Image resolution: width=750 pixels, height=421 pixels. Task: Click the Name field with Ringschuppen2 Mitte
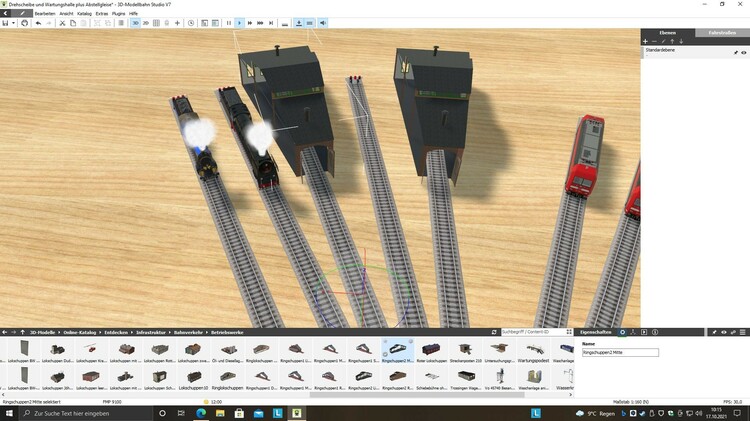[x=620, y=353]
